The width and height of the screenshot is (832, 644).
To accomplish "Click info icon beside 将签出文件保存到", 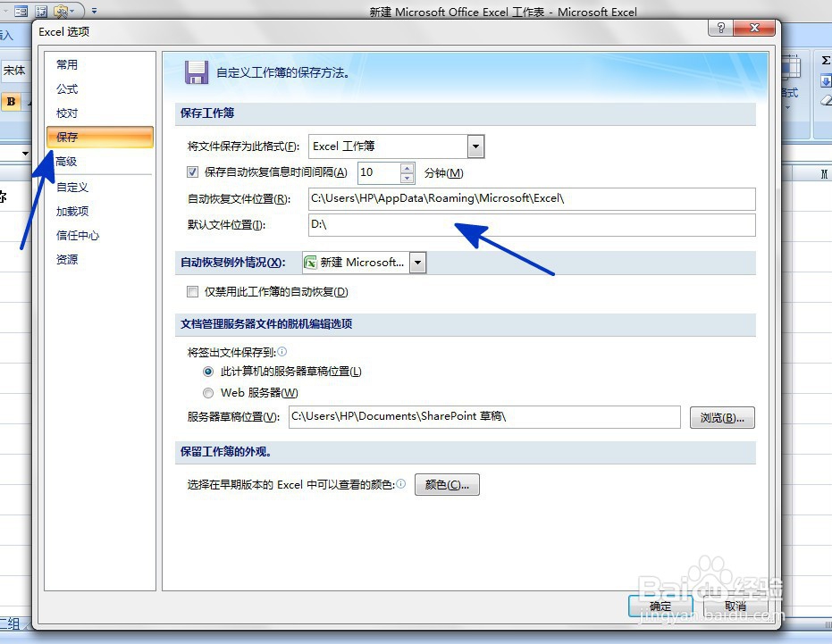I will tap(282, 351).
